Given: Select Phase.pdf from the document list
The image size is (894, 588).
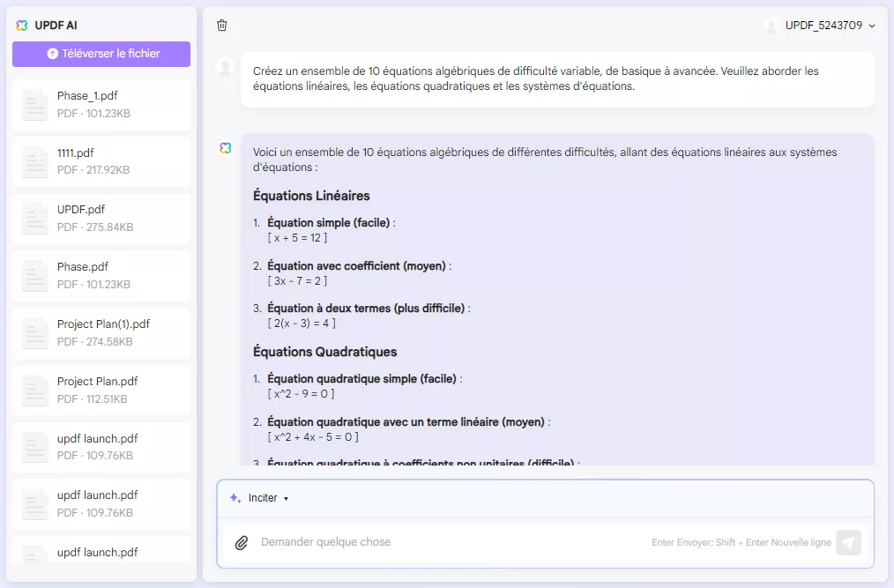Looking at the screenshot, I should 101,274.
